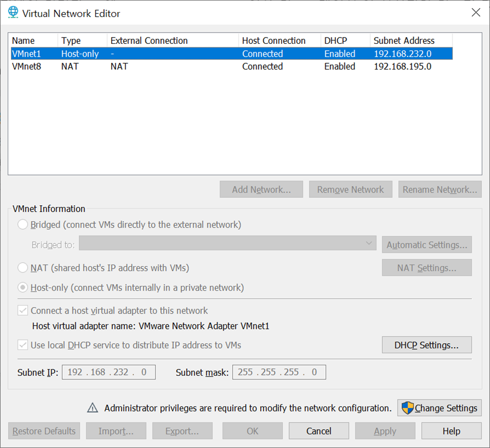Click subnet address 192.168.195.0 cell

point(403,67)
